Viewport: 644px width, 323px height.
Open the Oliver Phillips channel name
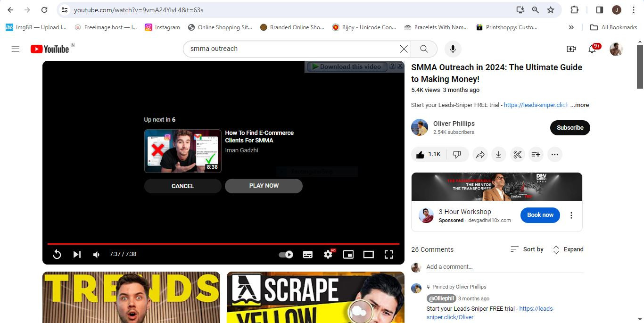pos(454,124)
